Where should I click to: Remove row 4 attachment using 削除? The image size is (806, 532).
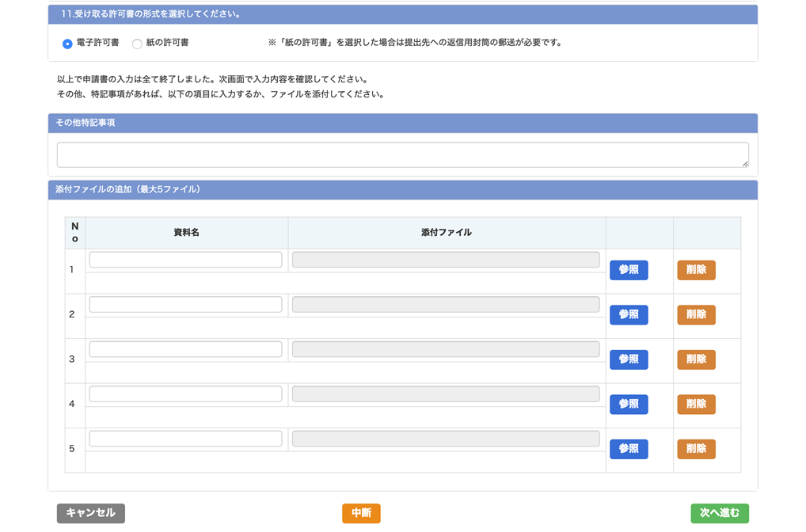(696, 404)
